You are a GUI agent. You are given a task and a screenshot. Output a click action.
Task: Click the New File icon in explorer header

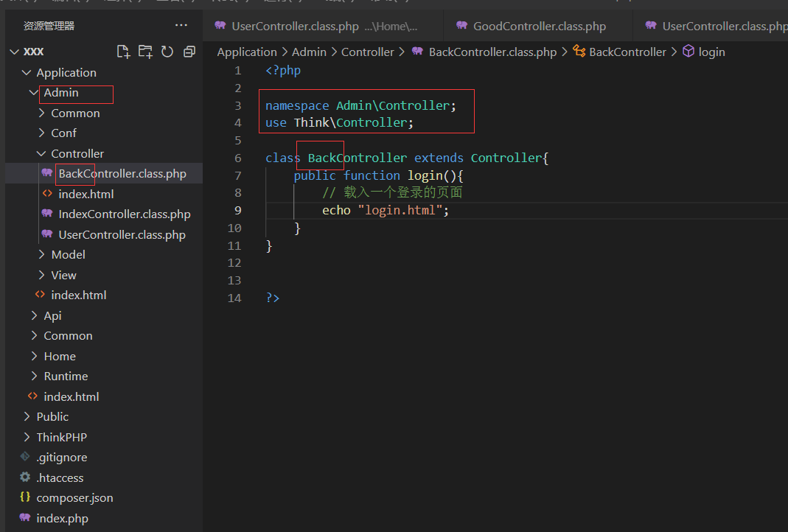coord(123,52)
